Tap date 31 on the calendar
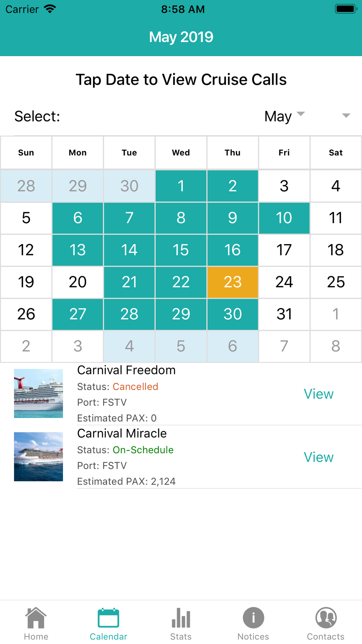The height and width of the screenshot is (644, 362). [x=284, y=314]
